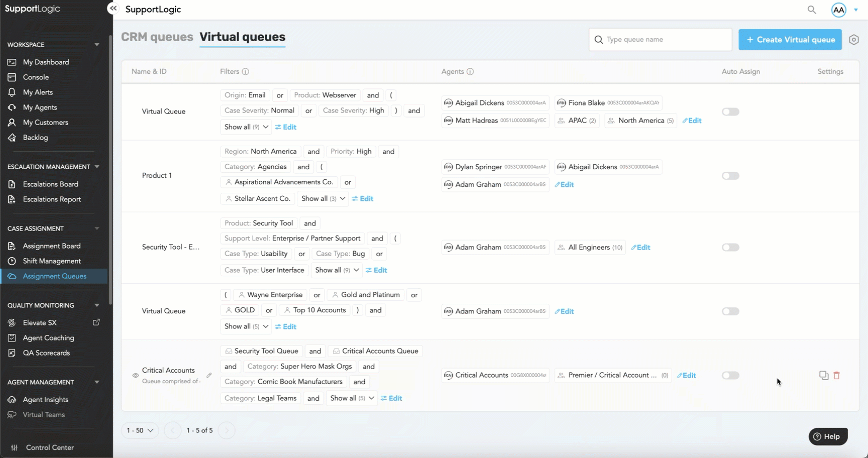The height and width of the screenshot is (458, 868).
Task: Collapse the sidebar with the double-arrow icon
Action: click(x=113, y=9)
